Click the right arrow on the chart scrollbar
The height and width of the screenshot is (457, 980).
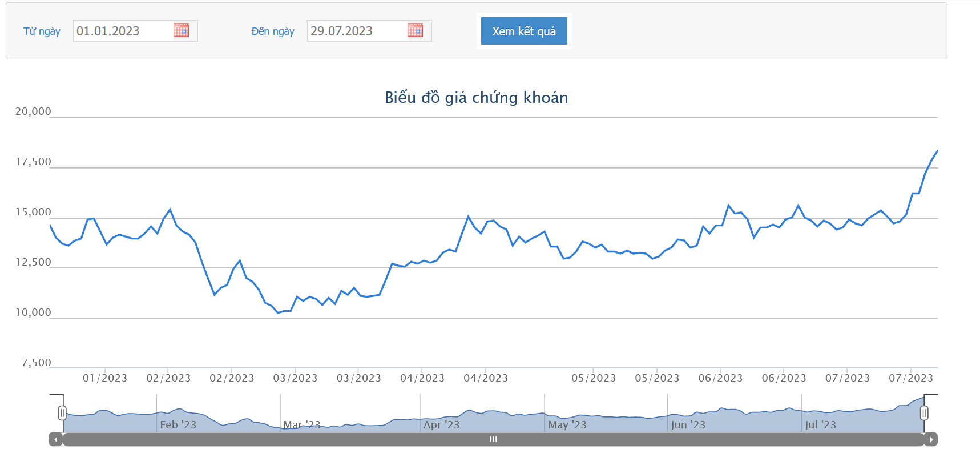coord(931,439)
